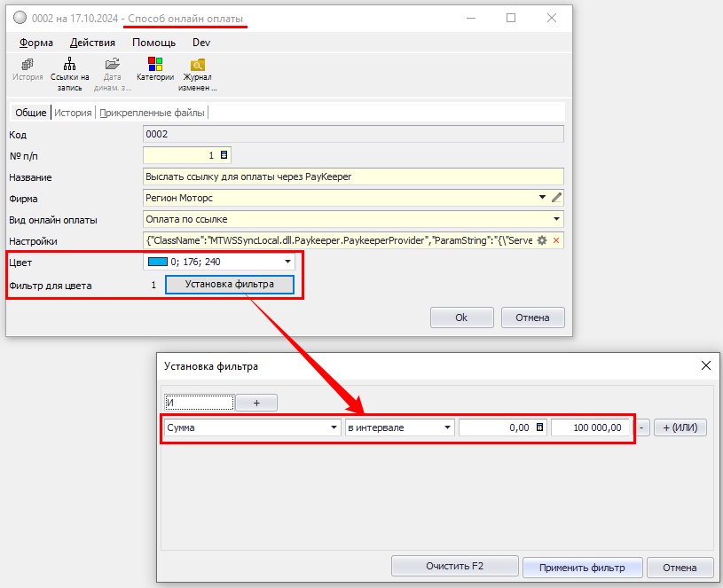This screenshot has height=588, width=723.
Task: Switch to the Прикрепленные файлы tab
Action: [x=153, y=113]
